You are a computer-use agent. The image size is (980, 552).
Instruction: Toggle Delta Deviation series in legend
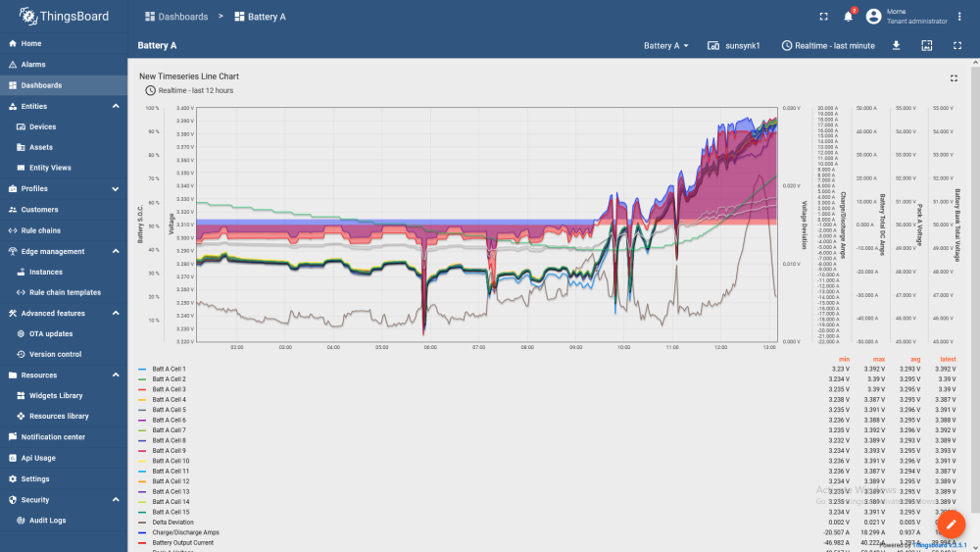(172, 522)
